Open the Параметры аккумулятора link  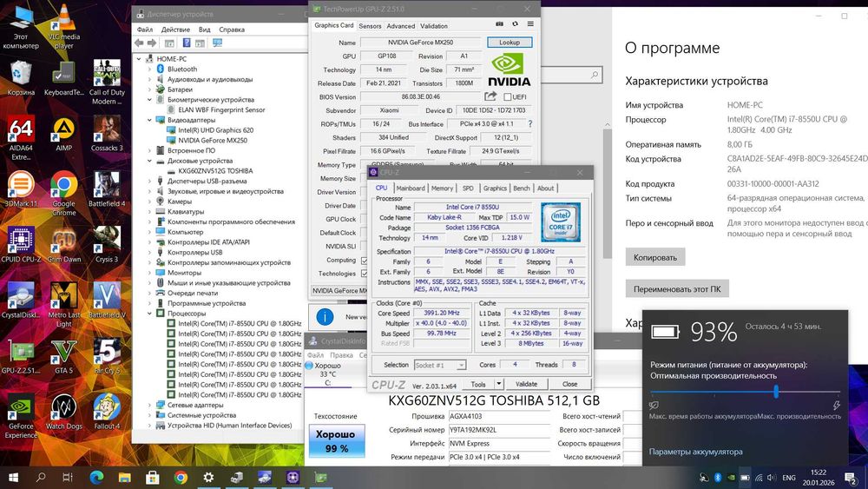tap(696, 452)
